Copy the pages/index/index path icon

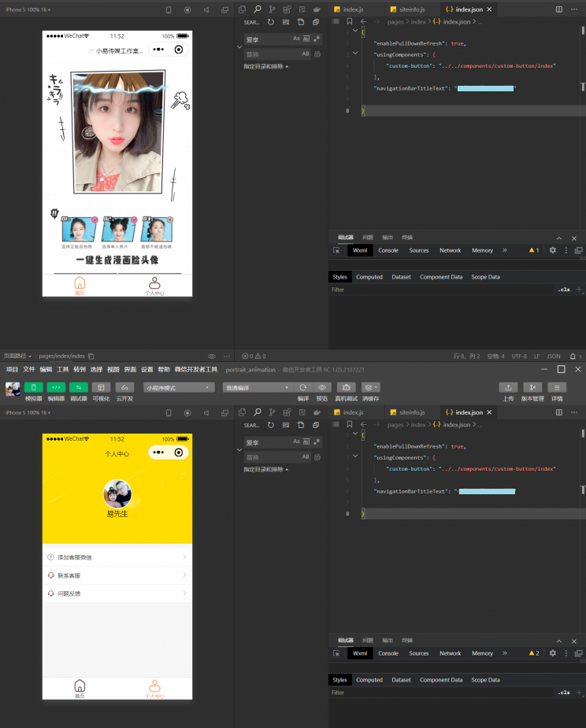pos(91,356)
